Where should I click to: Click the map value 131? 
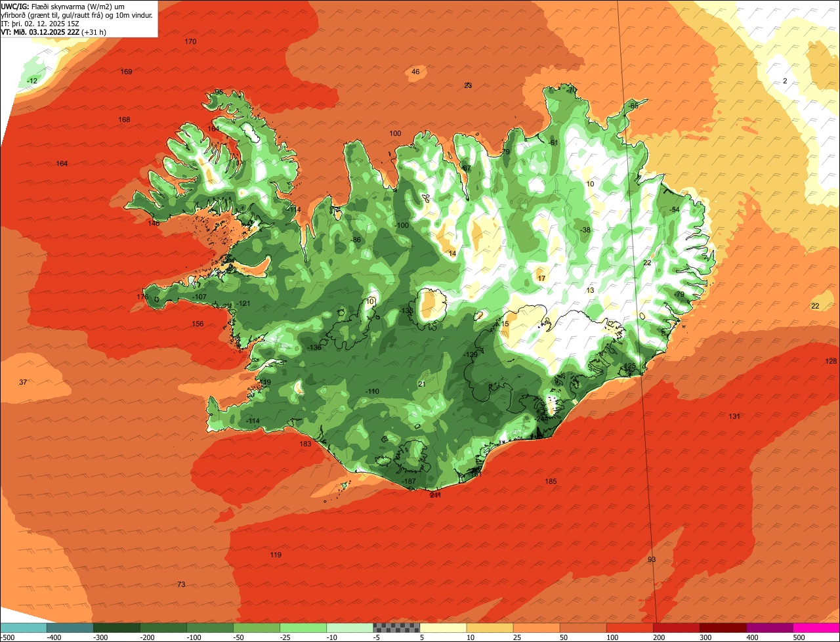coord(734,416)
